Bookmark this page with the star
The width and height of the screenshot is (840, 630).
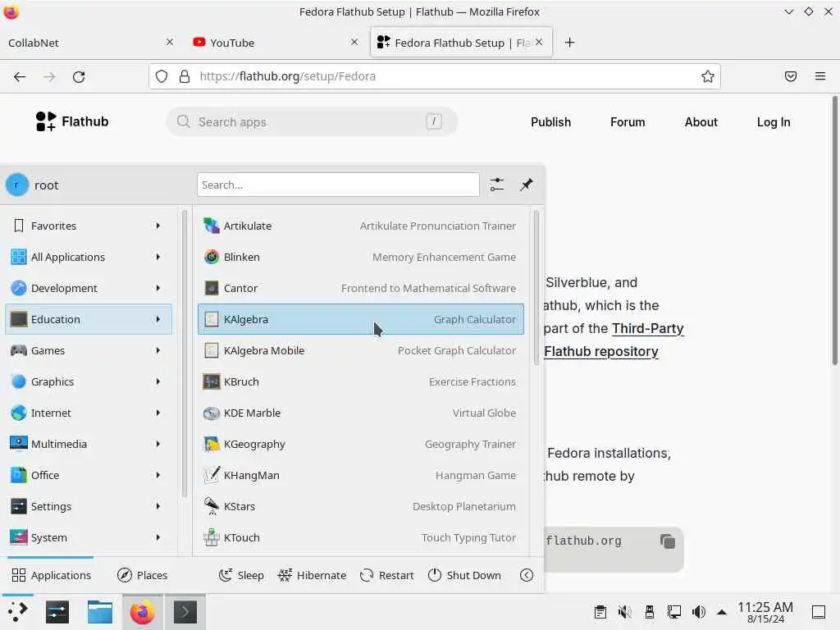(x=708, y=76)
